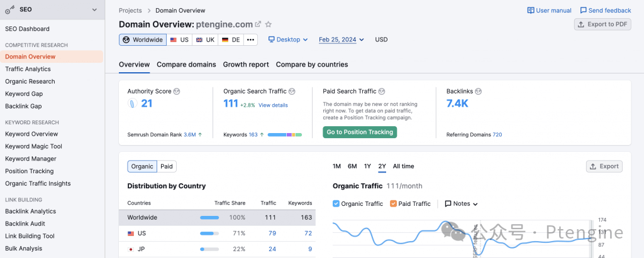Switch distribution toggle to Paid
644x258 pixels.
coord(167,166)
